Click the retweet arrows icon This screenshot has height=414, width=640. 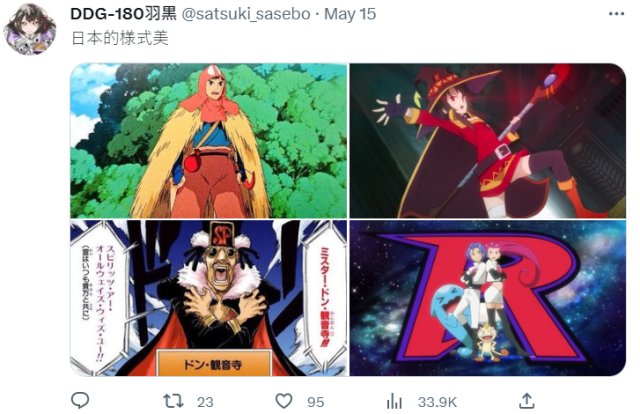pyautogui.click(x=173, y=401)
